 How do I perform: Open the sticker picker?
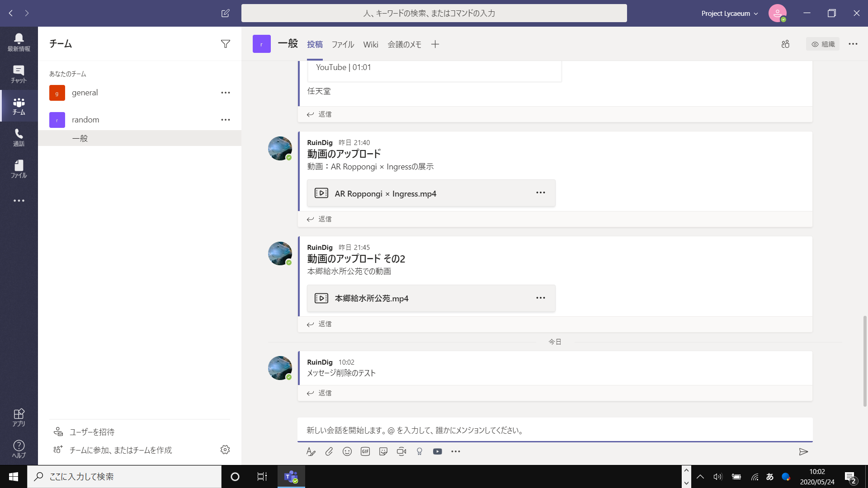383,451
